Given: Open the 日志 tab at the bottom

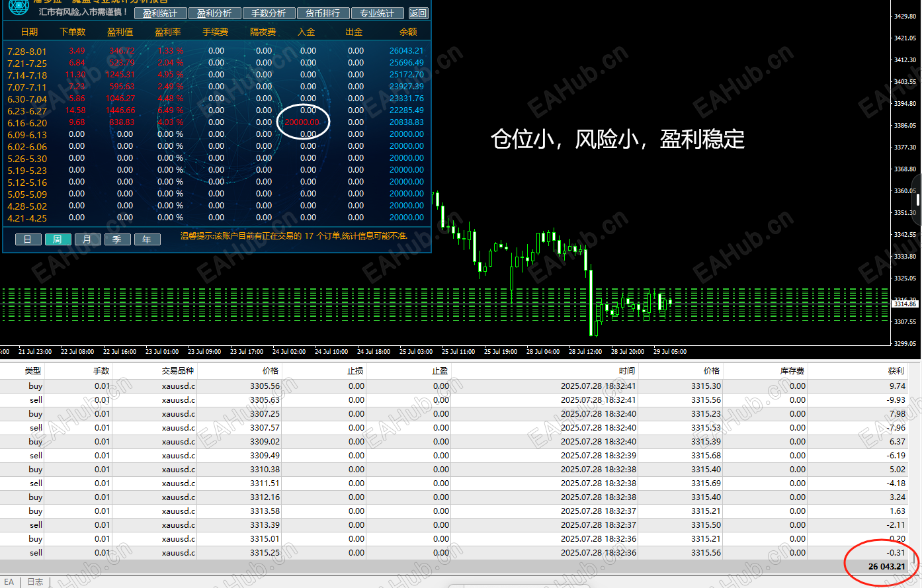Looking at the screenshot, I should pos(35,582).
